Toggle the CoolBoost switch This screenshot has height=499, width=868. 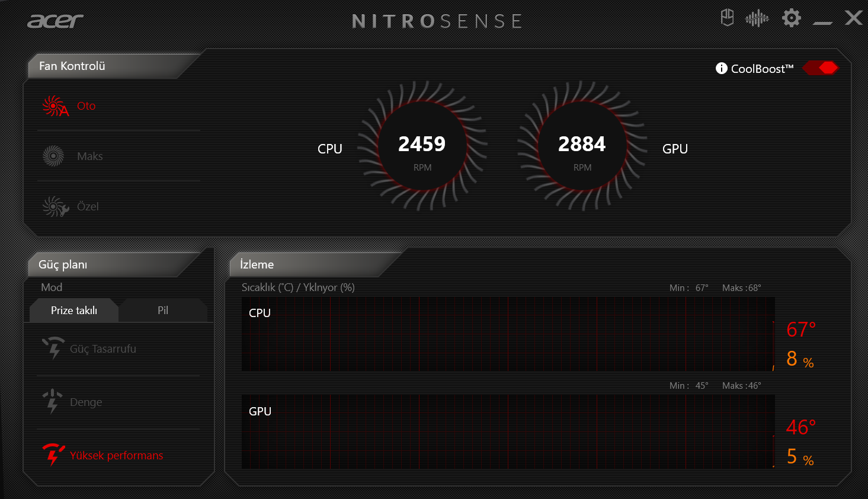click(x=821, y=68)
